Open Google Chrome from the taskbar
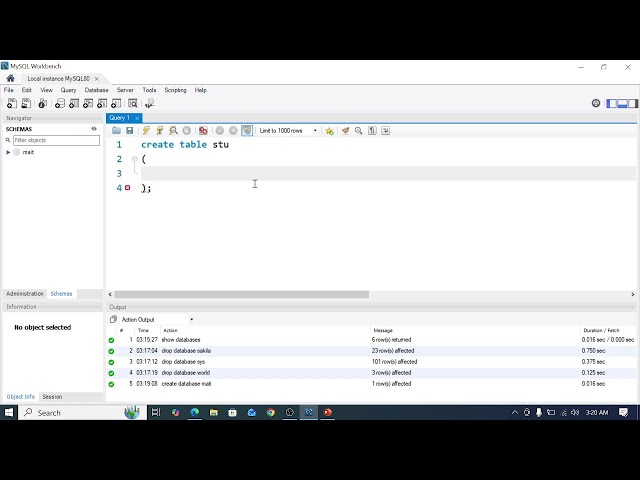Screen dimensions: 640x480 point(271,413)
